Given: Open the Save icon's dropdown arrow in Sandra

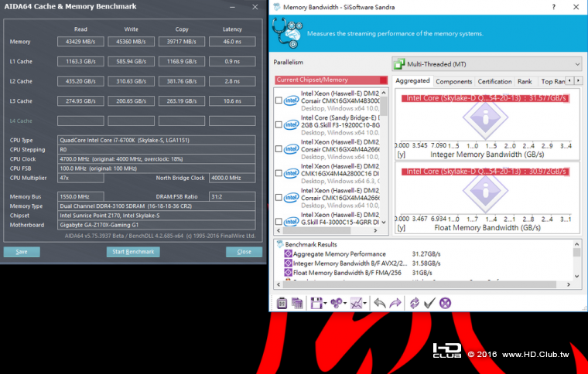Looking at the screenshot, I should [325, 303].
